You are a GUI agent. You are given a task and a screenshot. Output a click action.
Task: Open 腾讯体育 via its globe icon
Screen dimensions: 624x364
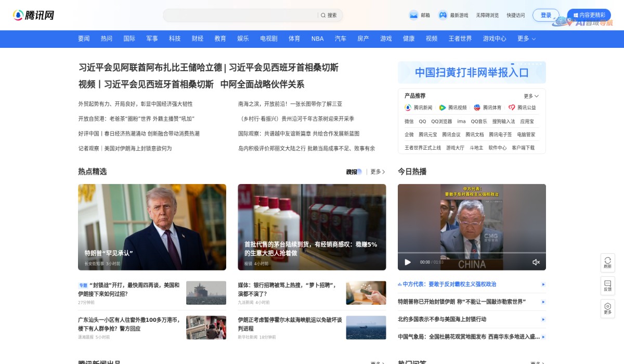[477, 108]
